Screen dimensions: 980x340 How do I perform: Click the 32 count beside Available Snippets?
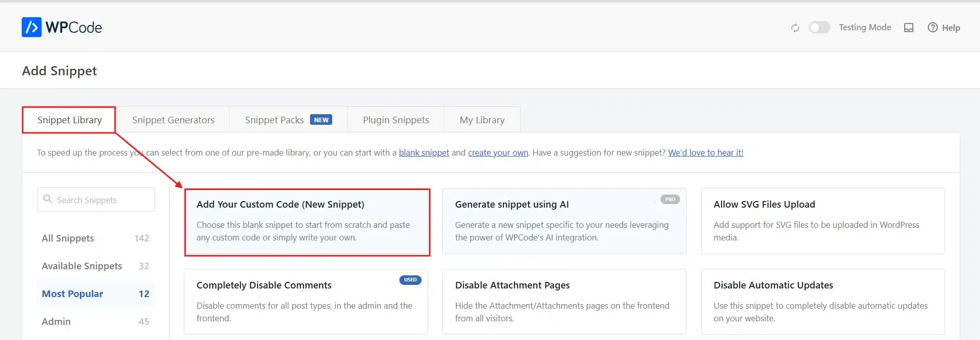pyautogui.click(x=144, y=266)
